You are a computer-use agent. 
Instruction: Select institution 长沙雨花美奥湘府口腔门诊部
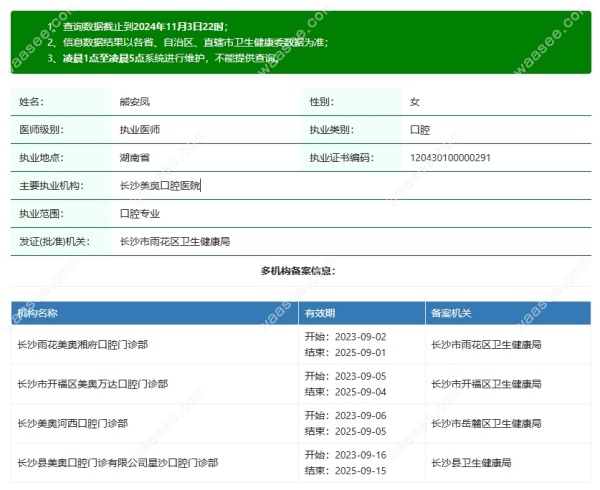click(x=83, y=345)
